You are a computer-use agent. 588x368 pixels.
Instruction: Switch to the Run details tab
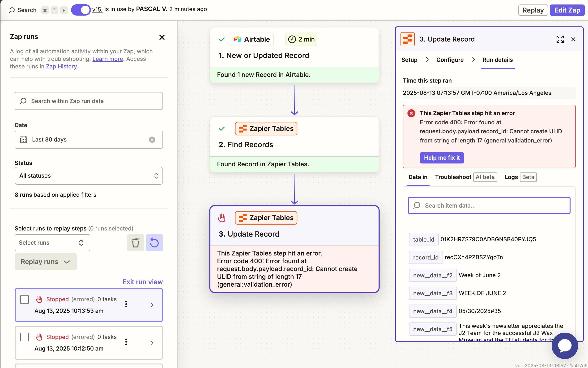click(x=498, y=60)
